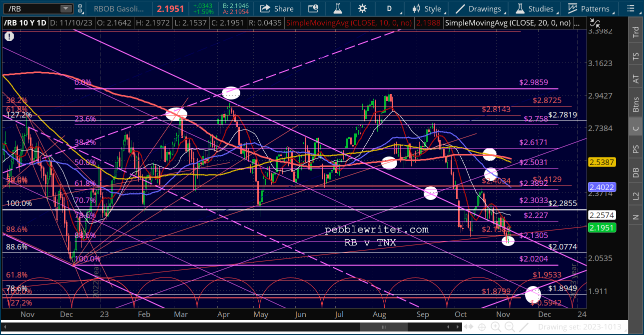Select the C sidebar tab
644x335 pixels.
[636, 128]
